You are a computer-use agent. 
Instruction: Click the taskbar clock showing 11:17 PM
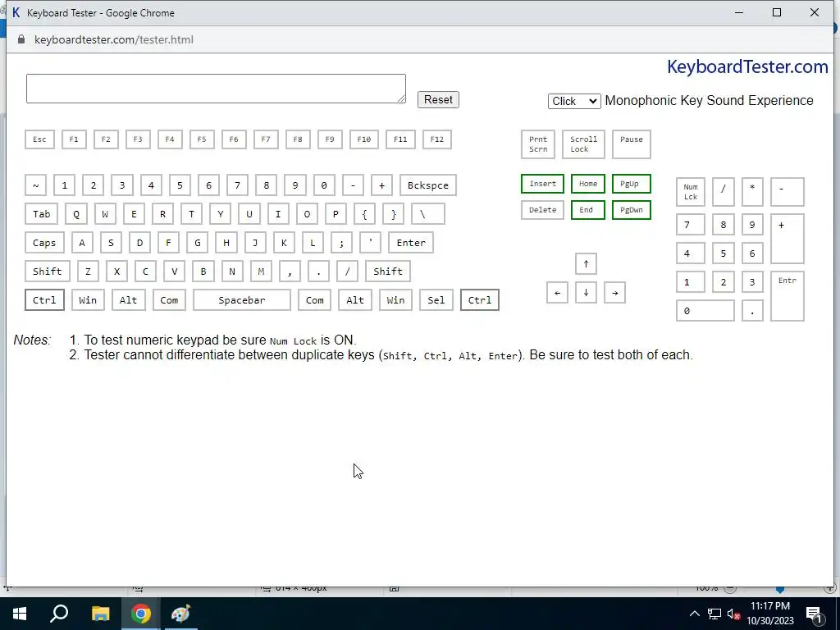click(770, 614)
